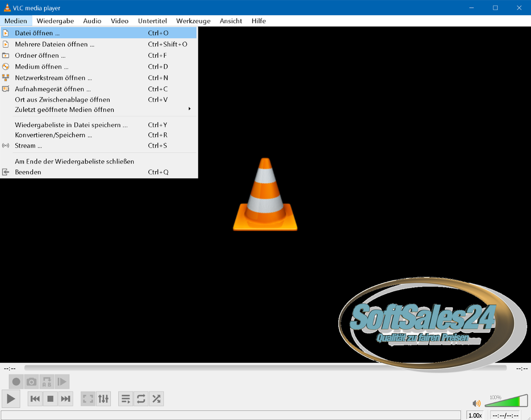Click the previous track button

coord(35,398)
